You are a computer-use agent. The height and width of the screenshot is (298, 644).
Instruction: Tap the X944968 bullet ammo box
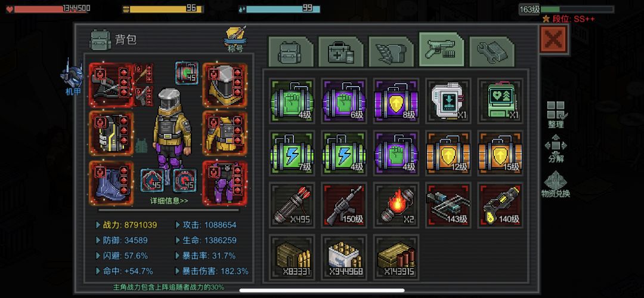[x=344, y=256]
